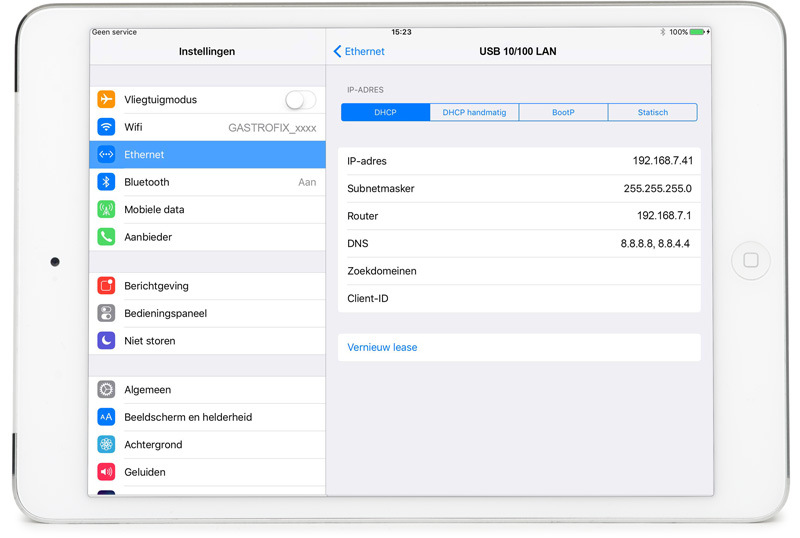Select the DHCP segment
This screenshot has height=538, width=800.
click(385, 113)
